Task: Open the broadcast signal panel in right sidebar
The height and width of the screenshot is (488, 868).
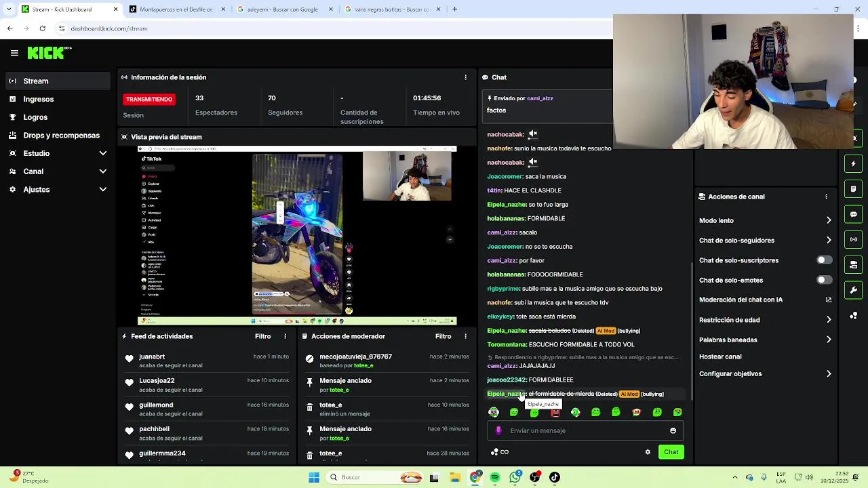Action: point(853,239)
